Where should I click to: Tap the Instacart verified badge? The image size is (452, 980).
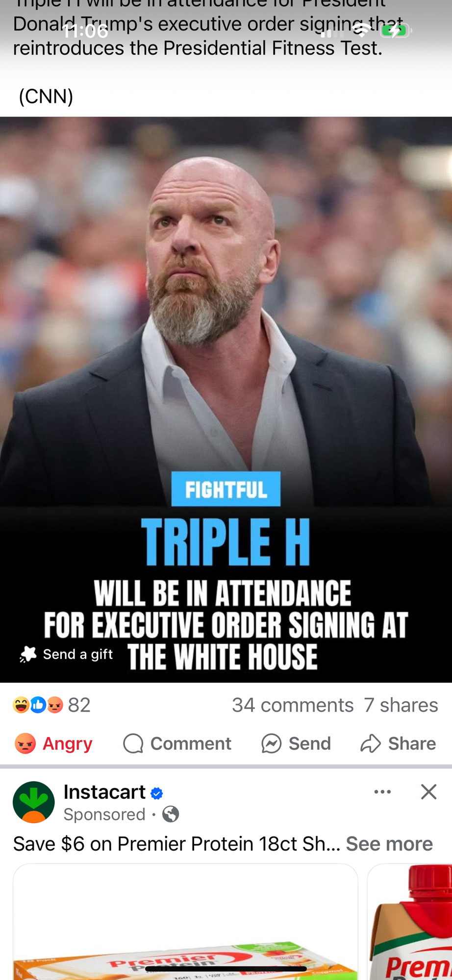[157, 793]
